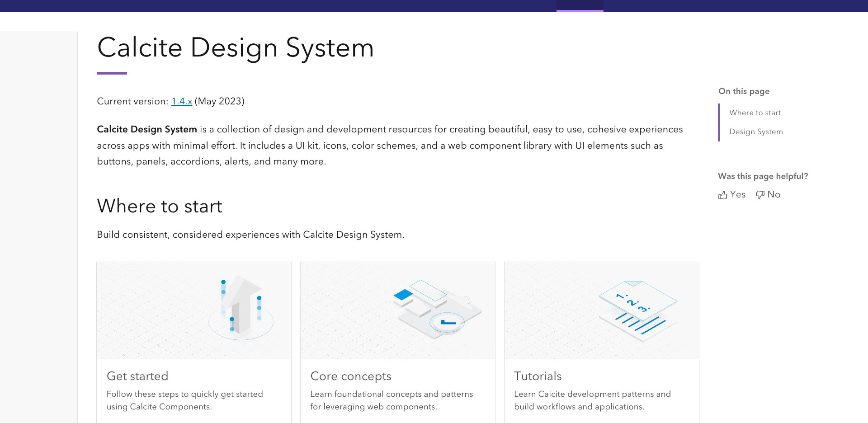Click 'Follow these steps to quickly get started' text
The height and width of the screenshot is (423, 868).
pos(185,394)
